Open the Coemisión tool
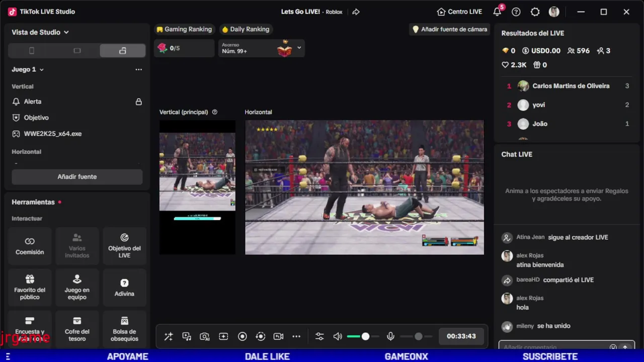 (30, 246)
